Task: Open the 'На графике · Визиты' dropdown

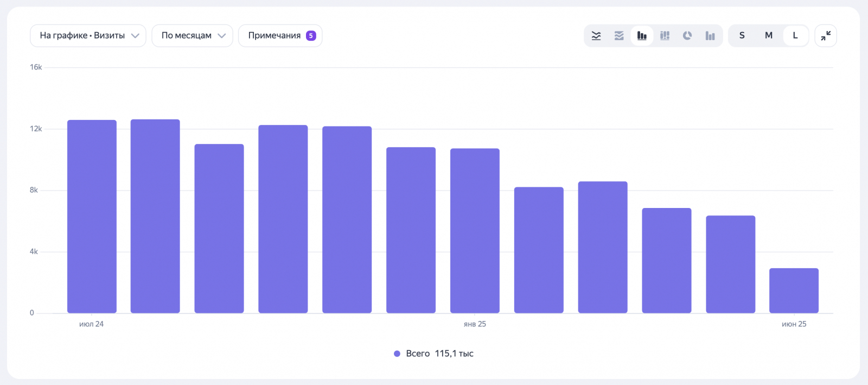Action: pos(88,36)
